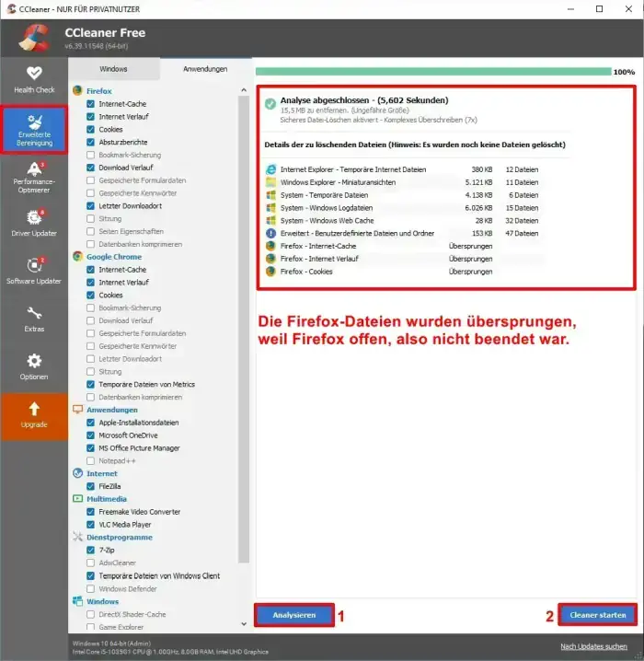Collapse the Anwendungen category heading
Viewport: 644px width, 661px height.
(x=112, y=410)
